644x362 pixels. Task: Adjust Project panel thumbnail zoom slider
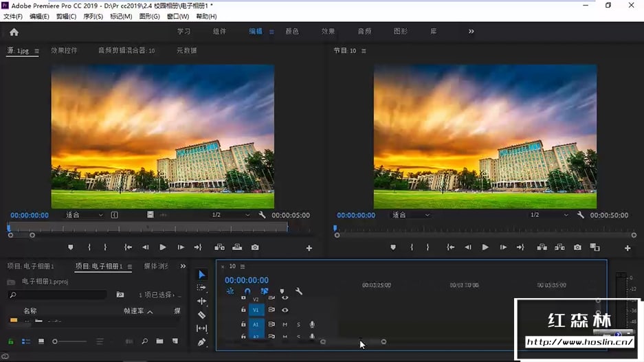pos(69,341)
